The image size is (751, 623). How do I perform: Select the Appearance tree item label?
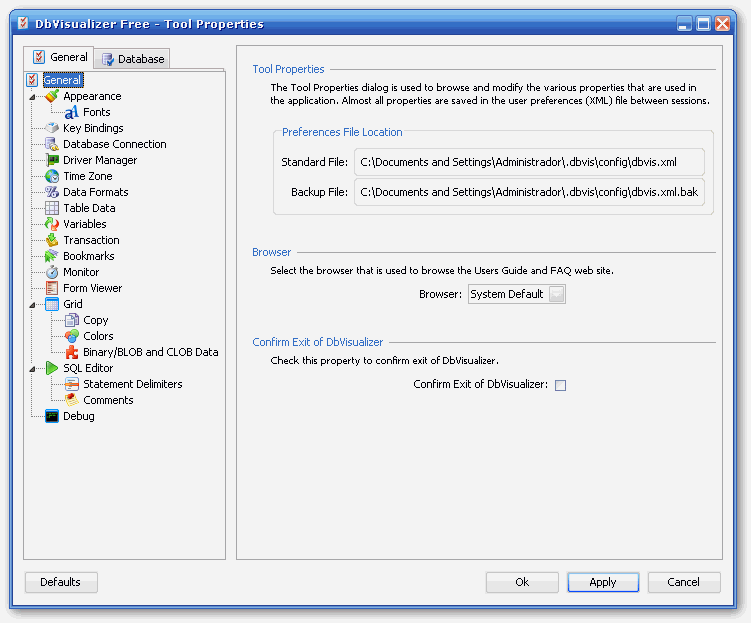(x=92, y=96)
